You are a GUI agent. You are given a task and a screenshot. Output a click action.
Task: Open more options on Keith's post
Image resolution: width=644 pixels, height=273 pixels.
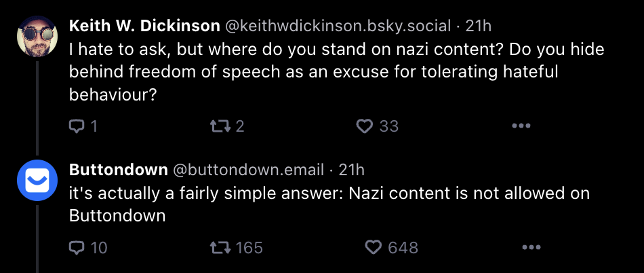(x=520, y=126)
